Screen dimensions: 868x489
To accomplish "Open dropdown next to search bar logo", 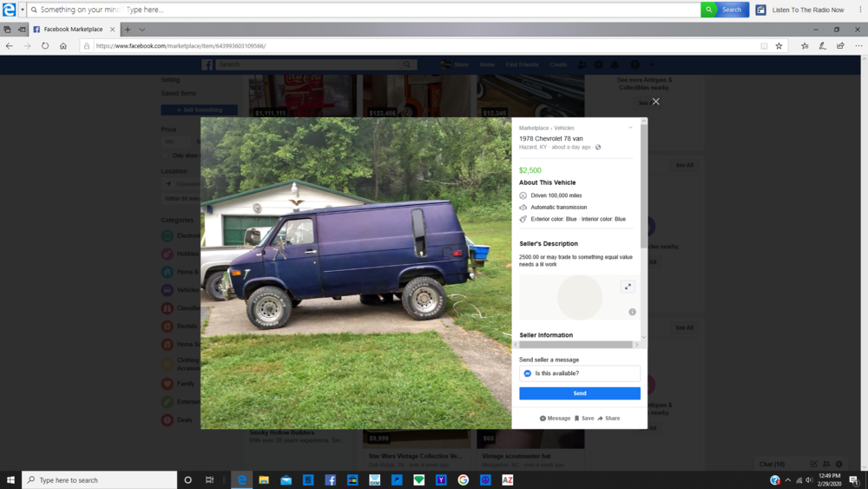I will point(22,10).
